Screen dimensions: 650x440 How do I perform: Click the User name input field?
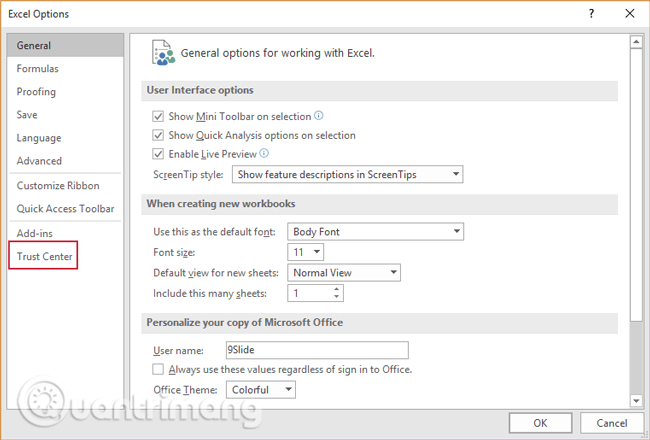[x=317, y=350]
